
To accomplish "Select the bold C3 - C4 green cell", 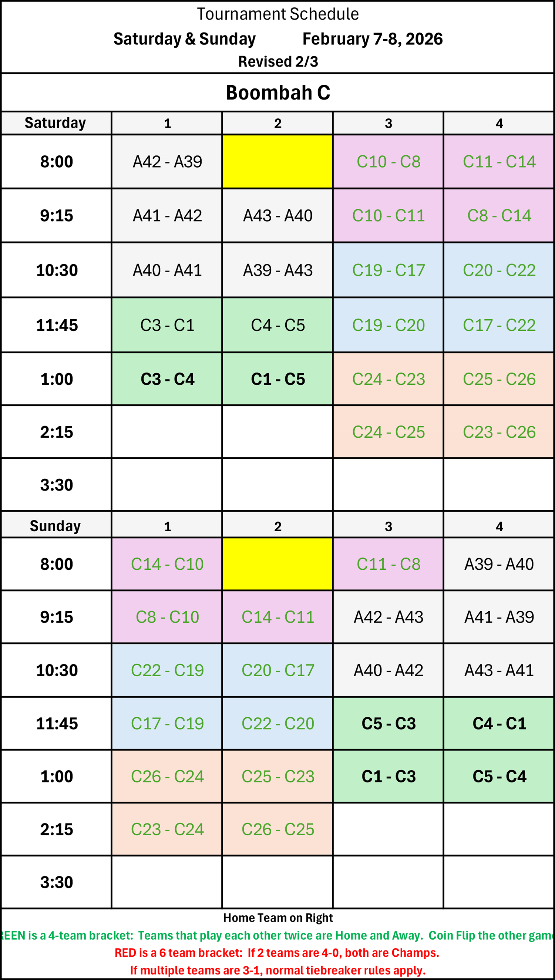I will pyautogui.click(x=167, y=379).
